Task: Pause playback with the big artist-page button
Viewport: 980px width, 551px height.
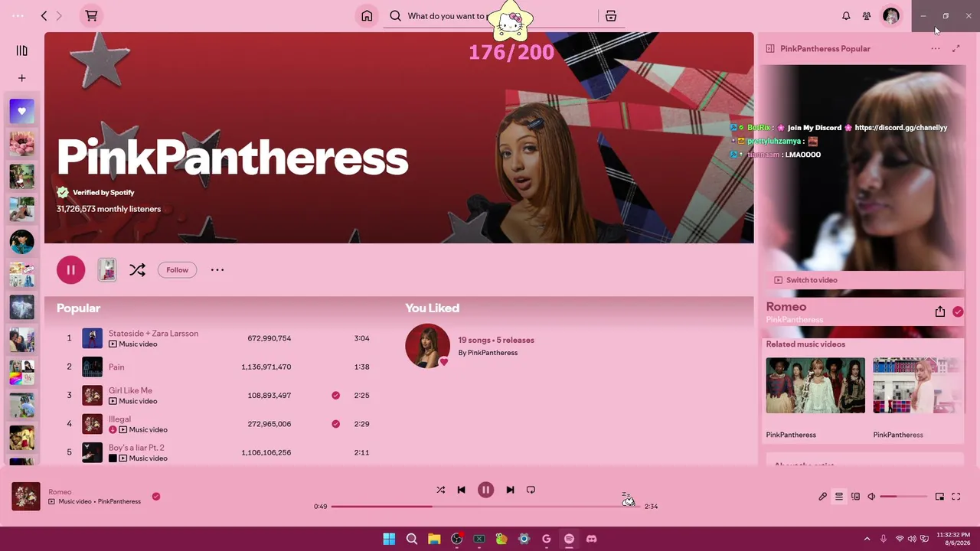Action: pyautogui.click(x=70, y=269)
